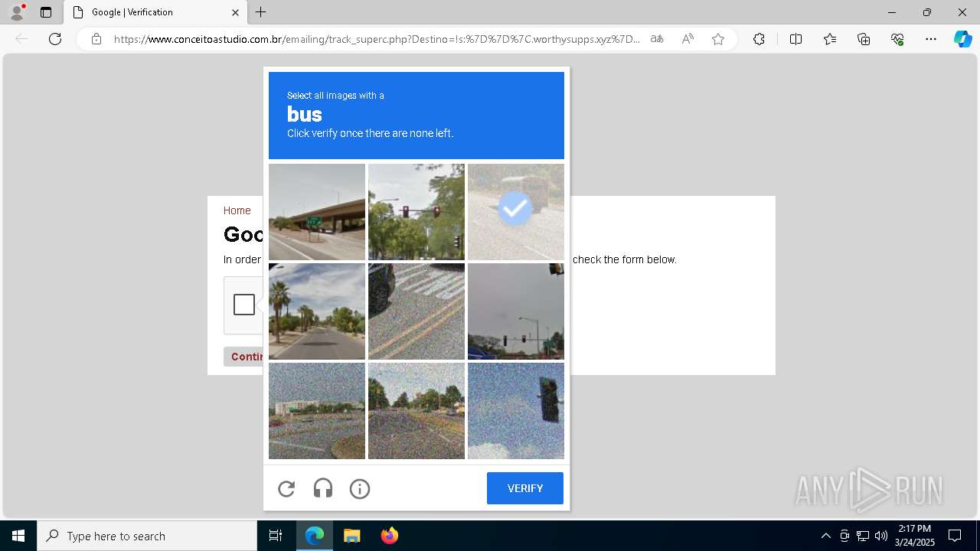
Task: Open volume control tray icon
Action: click(881, 536)
